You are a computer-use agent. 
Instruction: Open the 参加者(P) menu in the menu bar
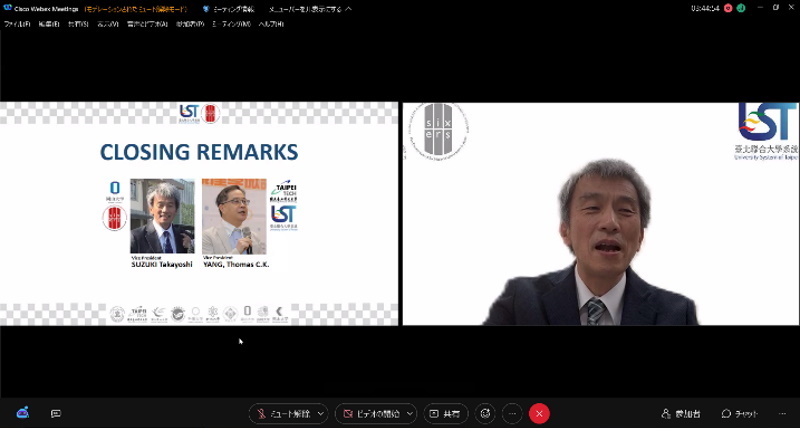(x=190, y=24)
